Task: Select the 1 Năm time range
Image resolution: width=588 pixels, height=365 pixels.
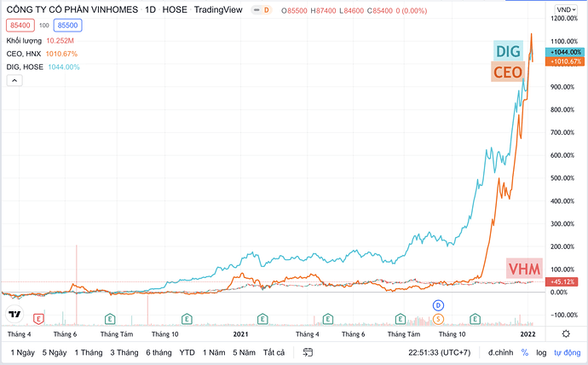Action: pos(214,352)
